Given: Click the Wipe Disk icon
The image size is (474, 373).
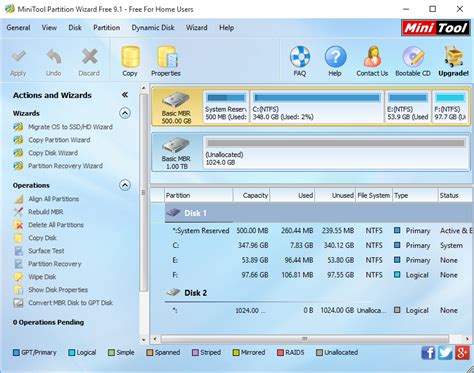Looking at the screenshot, I should click(19, 277).
